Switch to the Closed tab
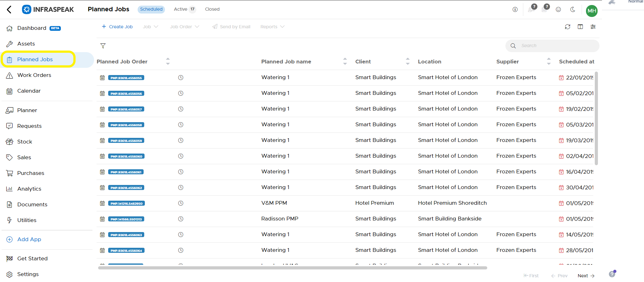The height and width of the screenshot is (282, 644). [212, 9]
